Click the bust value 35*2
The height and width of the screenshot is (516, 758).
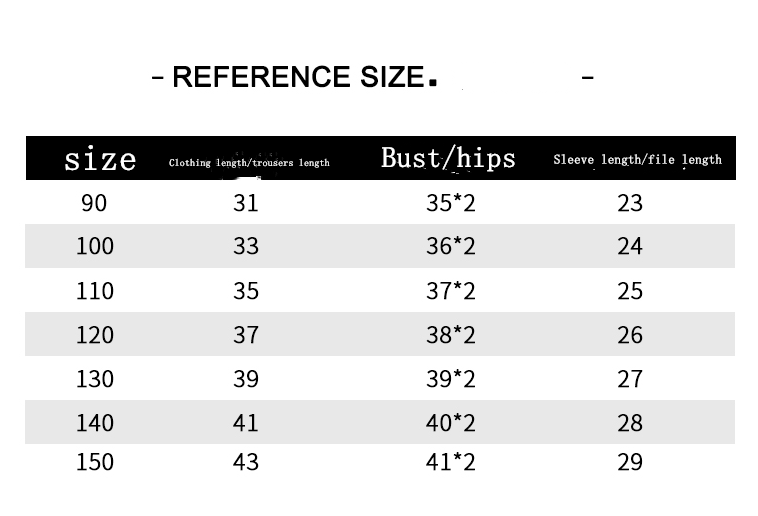[451, 203]
